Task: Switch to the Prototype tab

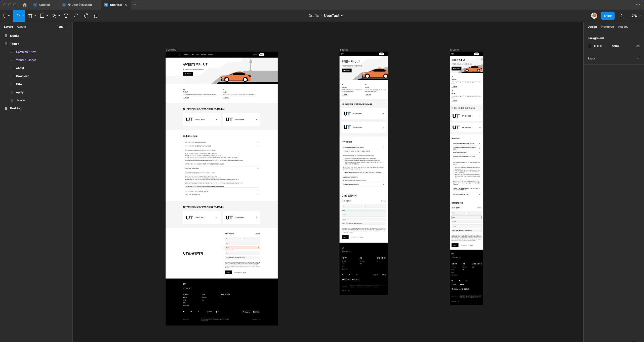Action: click(x=607, y=27)
